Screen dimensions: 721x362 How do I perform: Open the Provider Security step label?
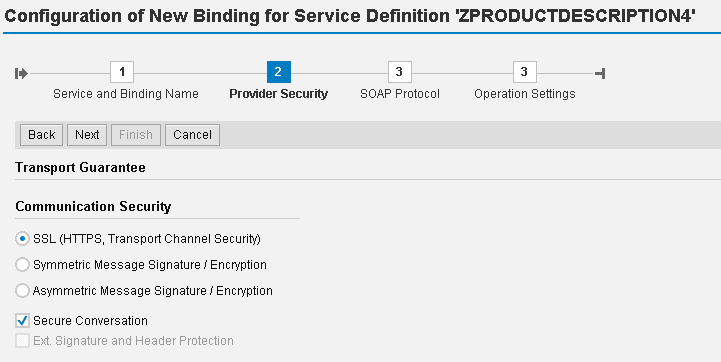[279, 94]
